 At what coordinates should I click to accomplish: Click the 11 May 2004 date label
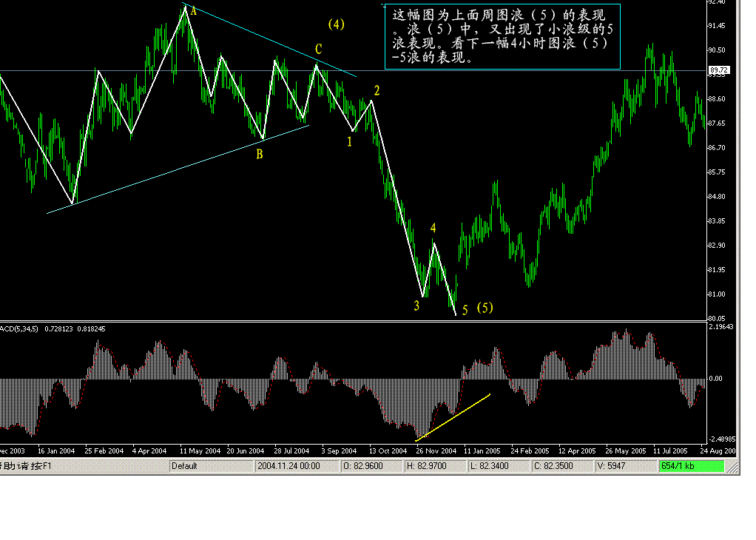click(200, 451)
